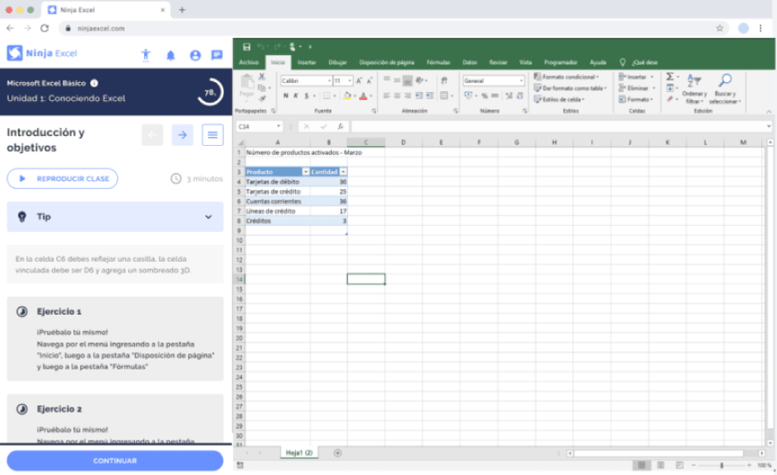Click the merge and center icon

pos(444,96)
